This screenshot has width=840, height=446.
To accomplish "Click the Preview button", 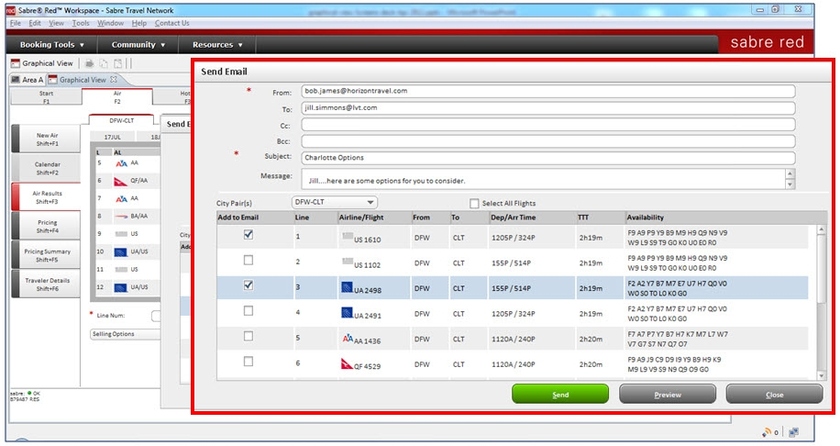I will coord(667,394).
